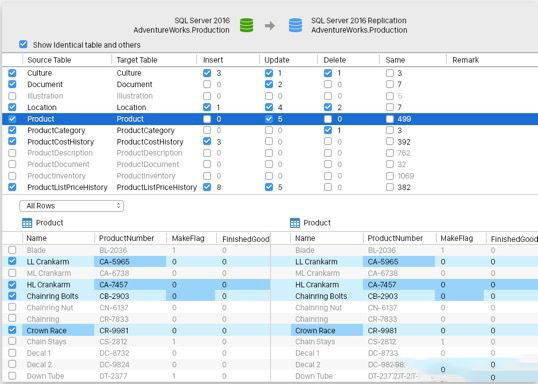Click CA-7457 cell in right pane
This screenshot has height=384, width=538.
398,284
